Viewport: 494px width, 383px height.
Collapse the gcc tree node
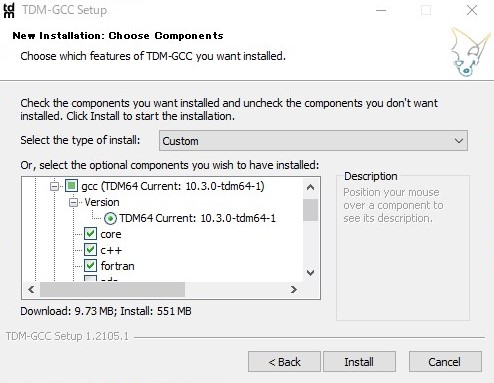click(x=54, y=186)
